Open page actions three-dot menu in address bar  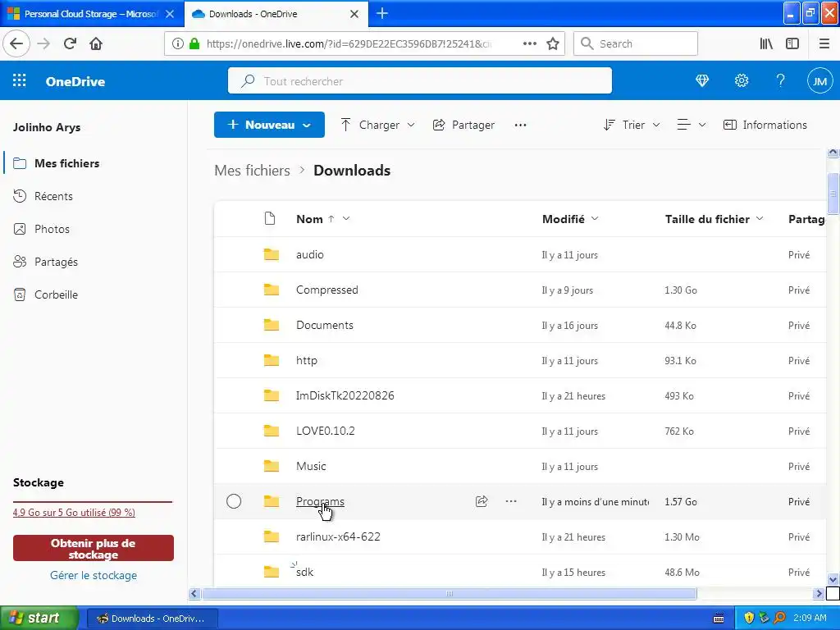coord(529,44)
